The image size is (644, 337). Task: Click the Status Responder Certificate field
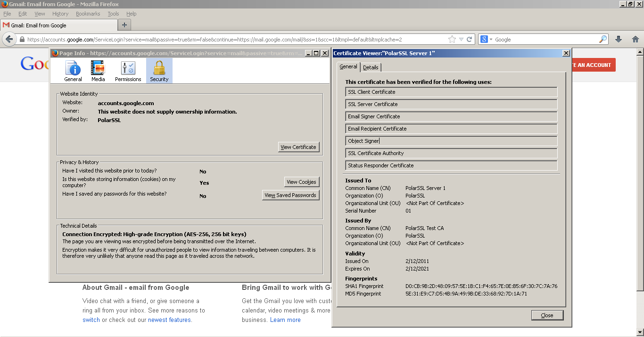[451, 165]
